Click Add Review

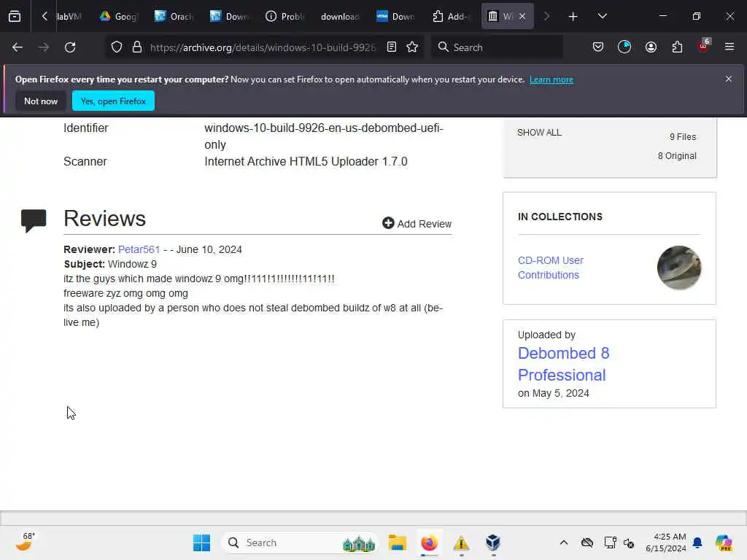click(417, 223)
